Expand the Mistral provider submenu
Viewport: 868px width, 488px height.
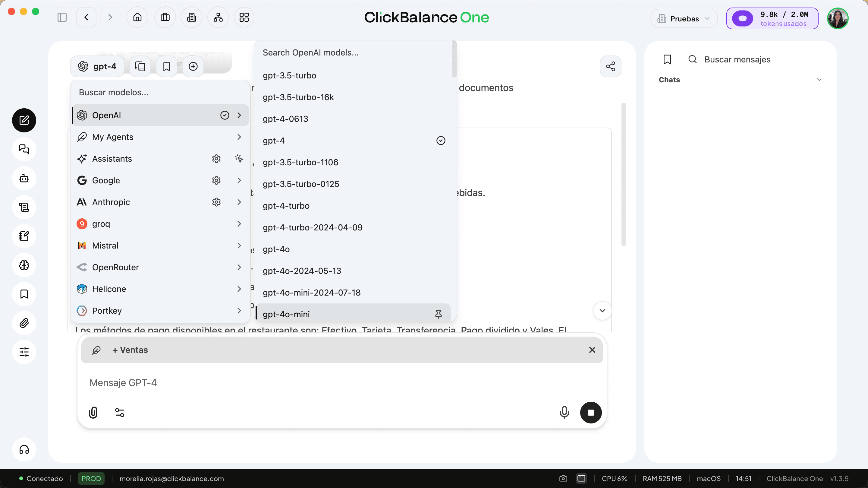point(239,246)
